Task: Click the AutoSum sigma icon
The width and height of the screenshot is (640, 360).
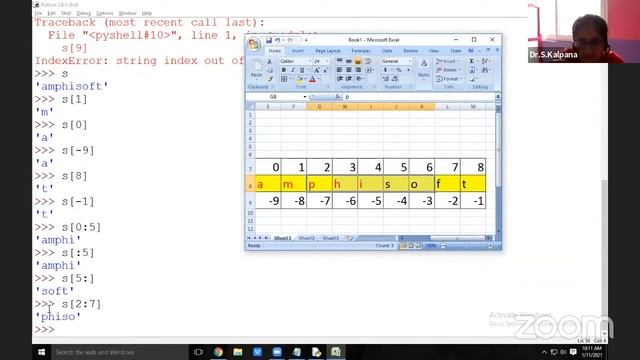Action: pos(471,61)
